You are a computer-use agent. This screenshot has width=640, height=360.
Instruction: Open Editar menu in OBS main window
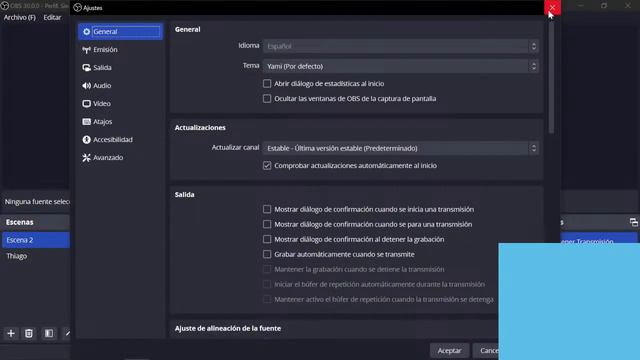[52, 18]
